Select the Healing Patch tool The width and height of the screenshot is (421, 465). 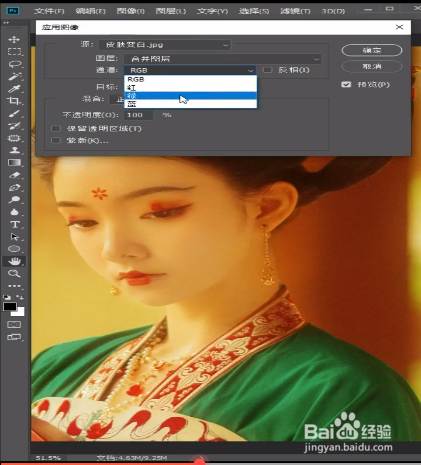pyautogui.click(x=14, y=138)
